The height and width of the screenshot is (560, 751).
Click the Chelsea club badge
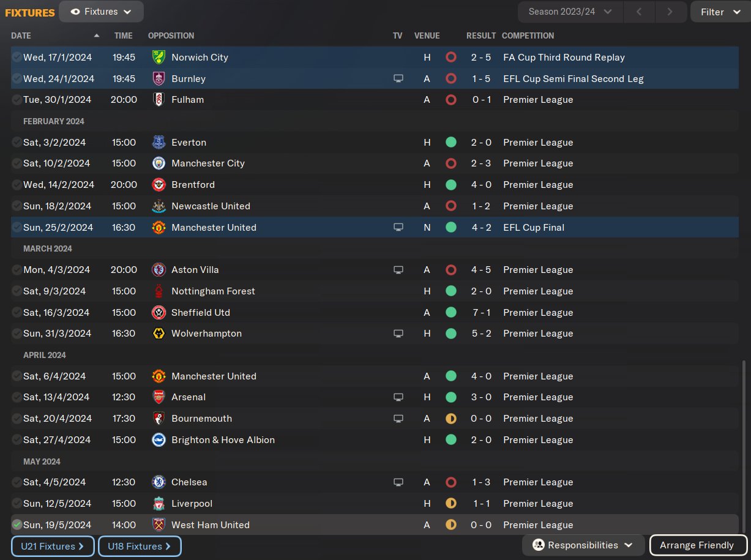(x=159, y=482)
